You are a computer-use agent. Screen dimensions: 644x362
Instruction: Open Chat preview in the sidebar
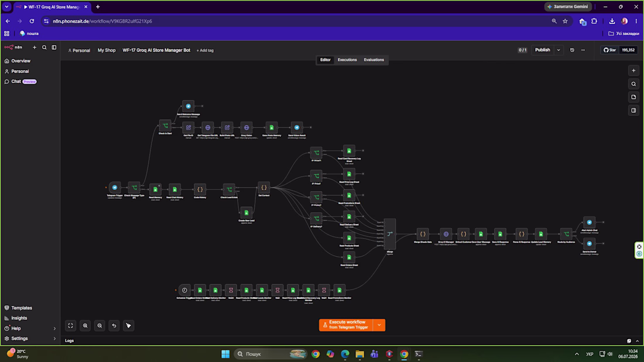tap(30, 81)
